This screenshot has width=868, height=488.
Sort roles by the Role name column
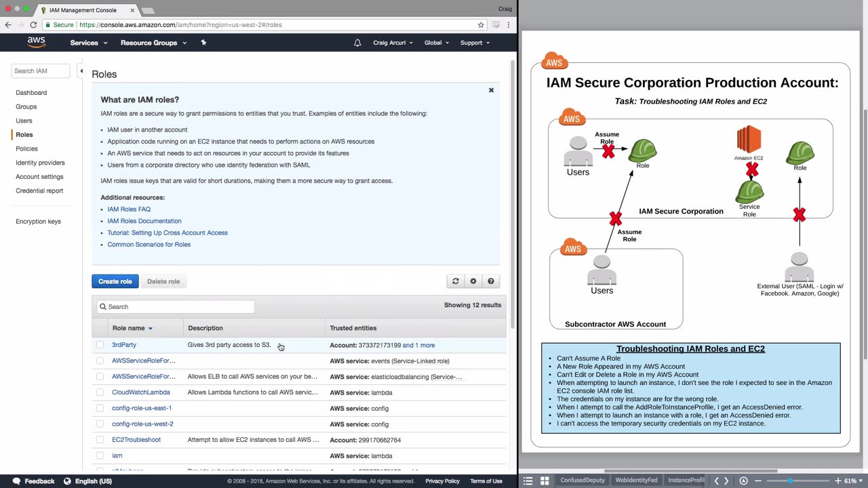[132, 328]
